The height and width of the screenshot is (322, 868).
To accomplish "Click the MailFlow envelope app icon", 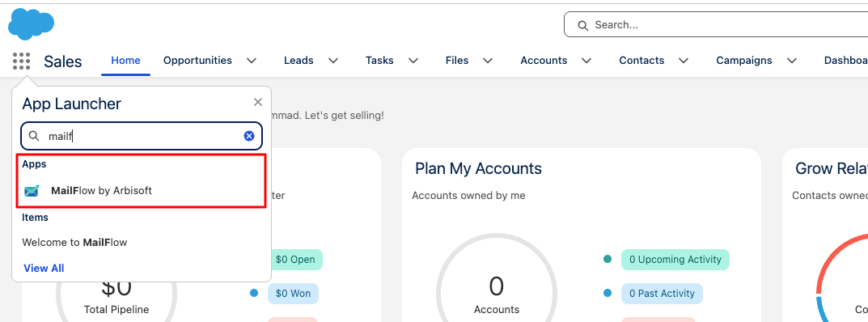I will (x=32, y=191).
